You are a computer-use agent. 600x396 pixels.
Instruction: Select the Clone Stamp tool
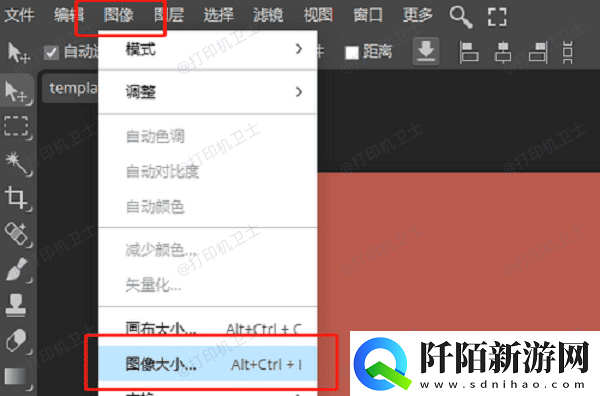(x=16, y=305)
